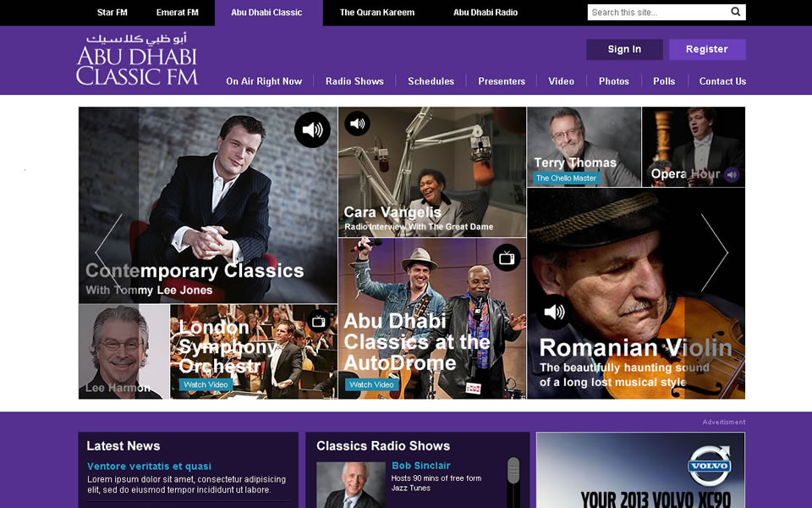Switch to the Star FM tab

click(112, 13)
